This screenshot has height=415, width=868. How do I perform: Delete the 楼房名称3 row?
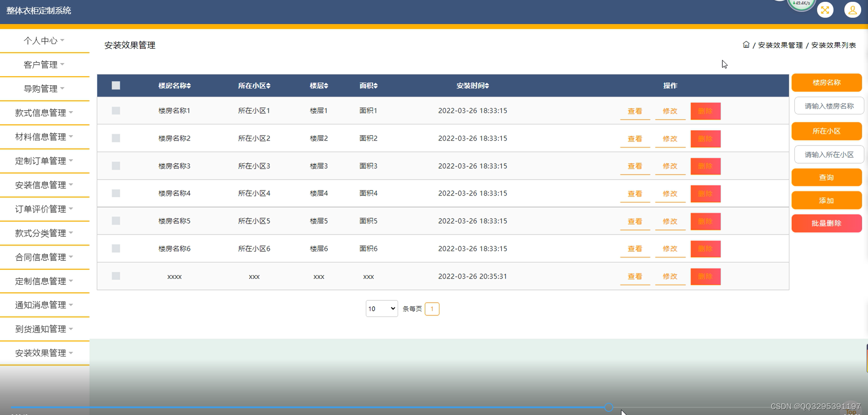pos(705,166)
